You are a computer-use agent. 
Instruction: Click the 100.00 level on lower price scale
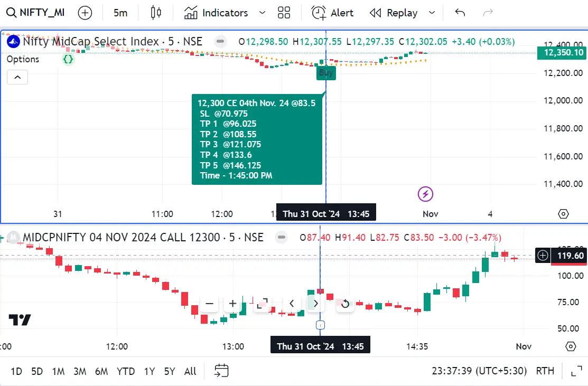(x=571, y=276)
